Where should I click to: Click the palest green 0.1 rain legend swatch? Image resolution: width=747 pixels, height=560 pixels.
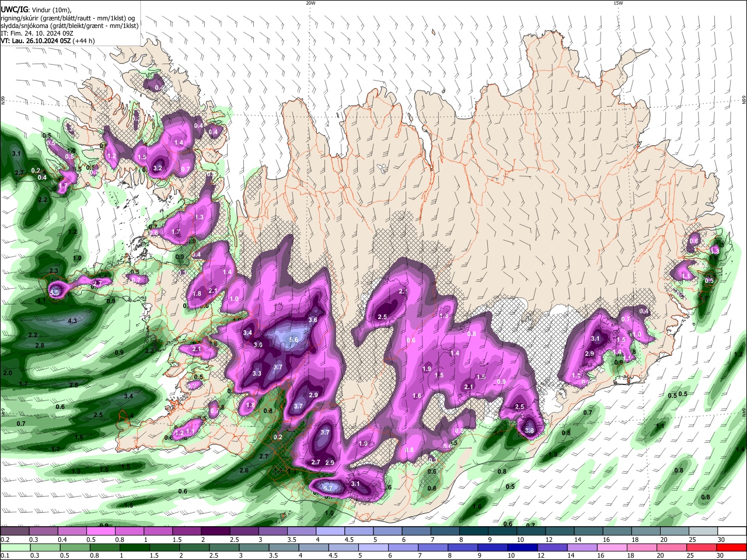tap(15, 547)
